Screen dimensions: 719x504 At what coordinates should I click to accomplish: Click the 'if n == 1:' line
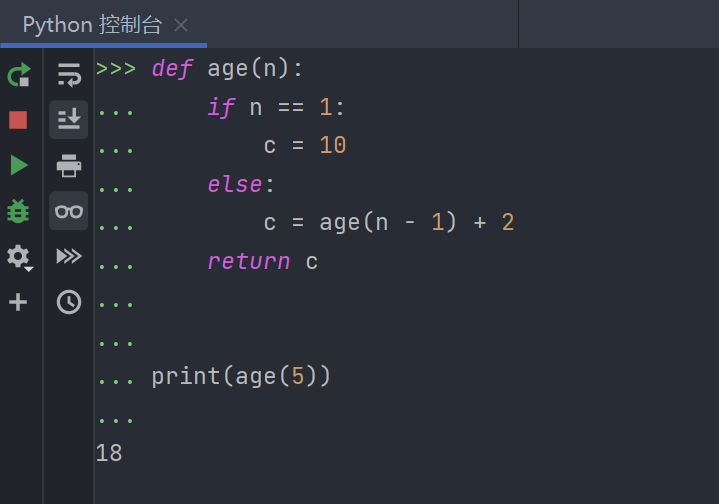click(276, 108)
